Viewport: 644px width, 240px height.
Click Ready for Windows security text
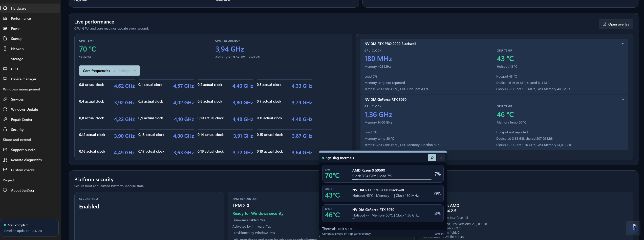coord(258,213)
